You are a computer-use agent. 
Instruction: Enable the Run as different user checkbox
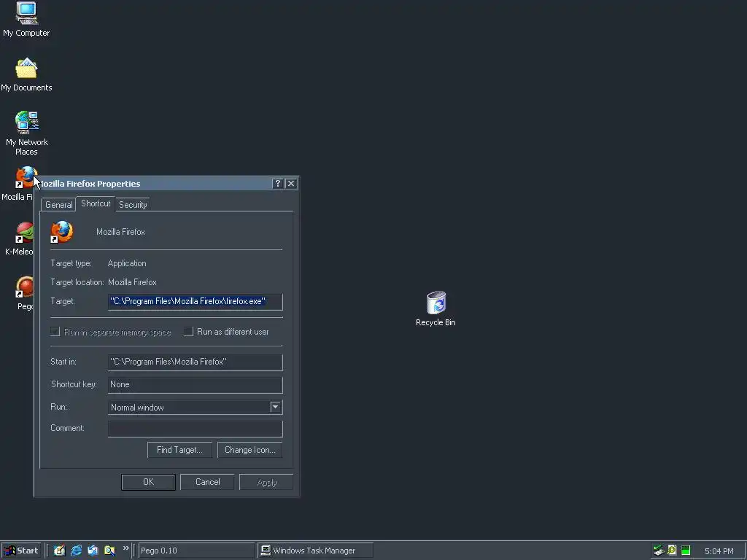pyautogui.click(x=189, y=332)
